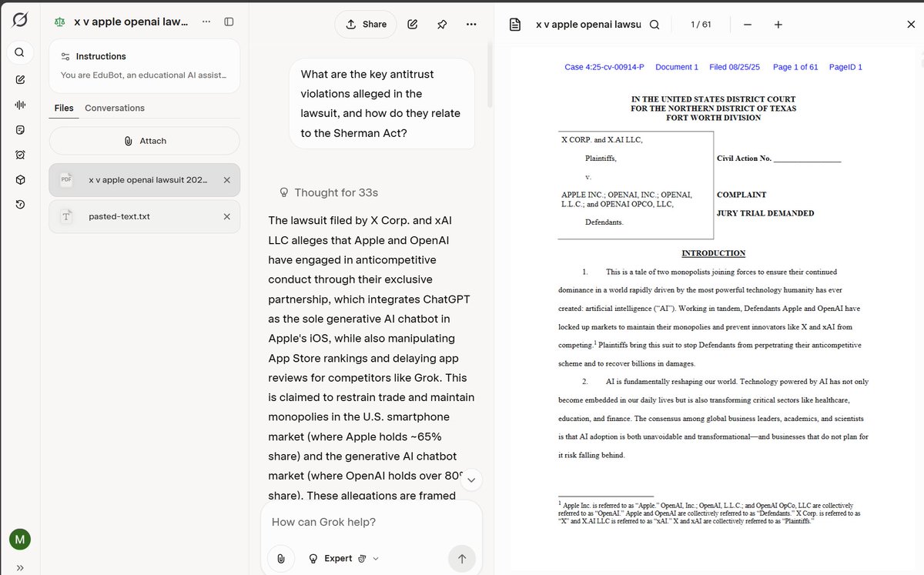The width and height of the screenshot is (924, 575).
Task: Open the projects cube icon
Action: (x=20, y=179)
